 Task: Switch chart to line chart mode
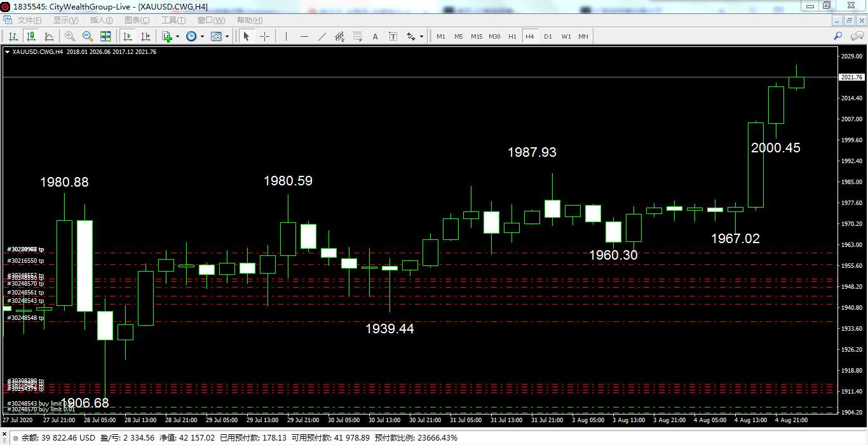click(48, 36)
